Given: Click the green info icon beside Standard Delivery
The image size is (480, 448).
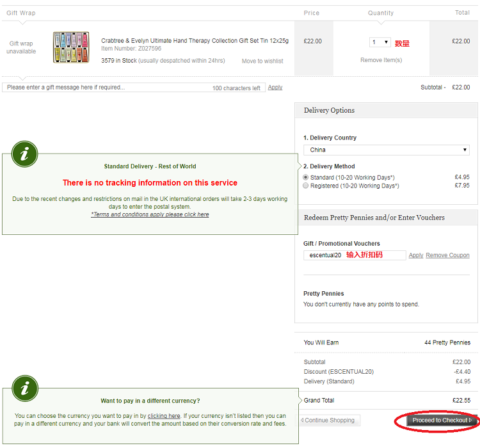Looking at the screenshot, I should pyautogui.click(x=25, y=154).
